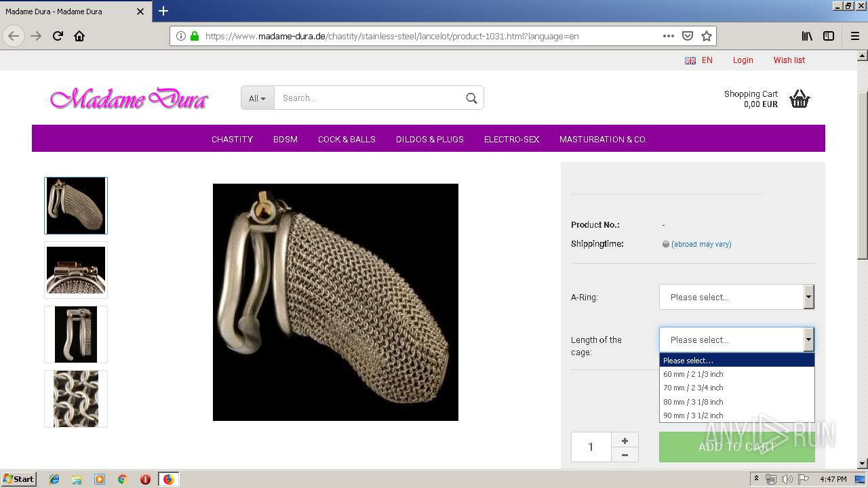Open the All categories search dropdown

coord(258,98)
